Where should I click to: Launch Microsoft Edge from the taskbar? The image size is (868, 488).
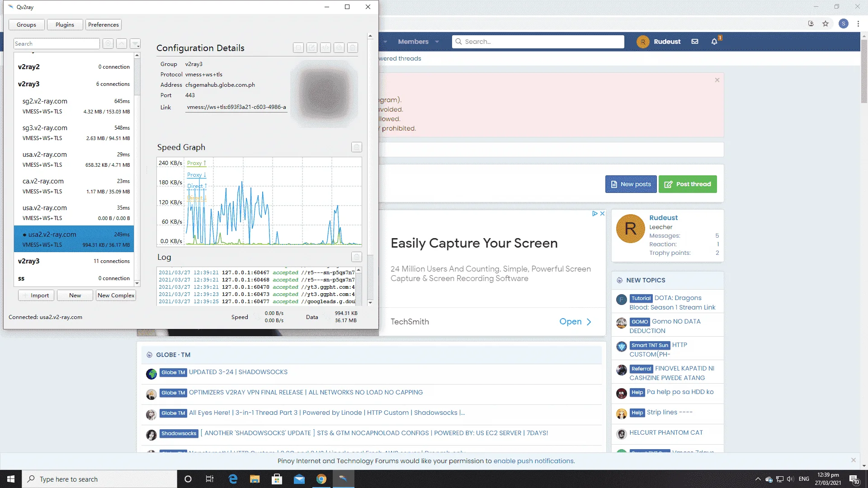point(233,479)
